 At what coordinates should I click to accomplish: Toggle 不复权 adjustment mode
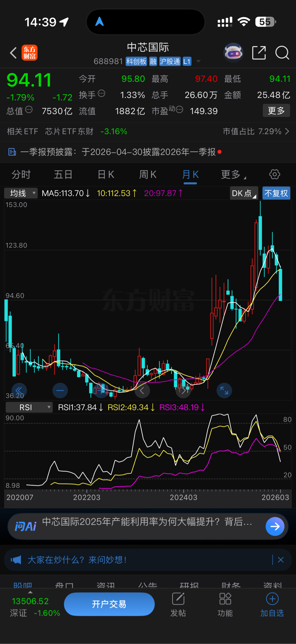pos(276,193)
